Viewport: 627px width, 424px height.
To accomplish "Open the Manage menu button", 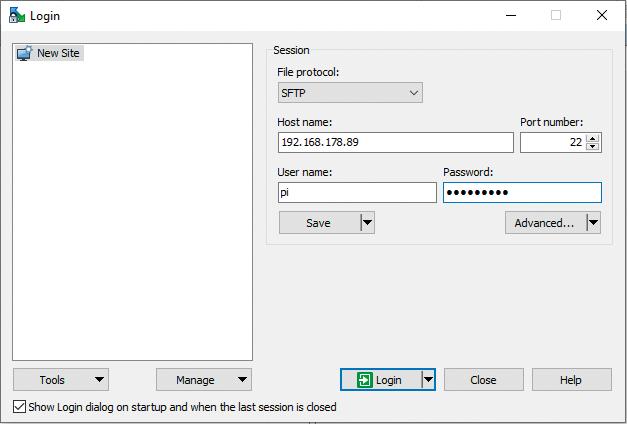I will click(x=204, y=380).
